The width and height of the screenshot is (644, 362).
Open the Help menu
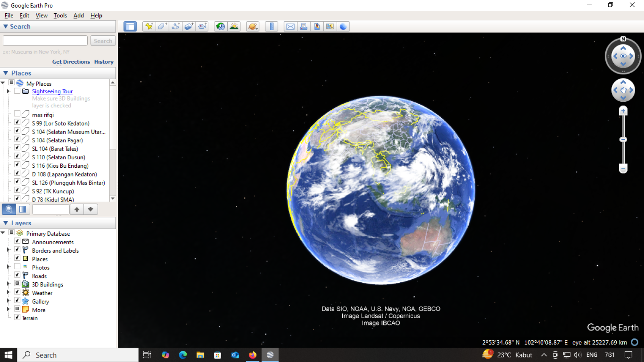point(96,15)
